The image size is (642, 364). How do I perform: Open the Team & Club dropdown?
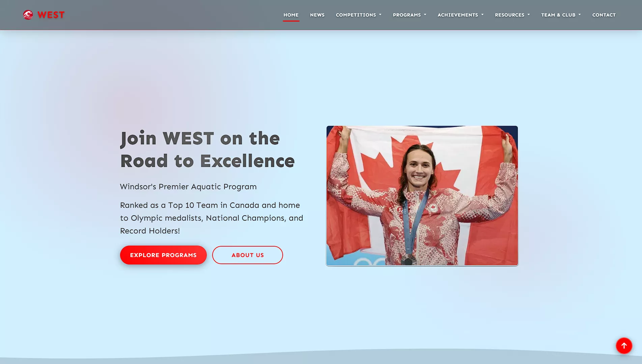(x=561, y=15)
